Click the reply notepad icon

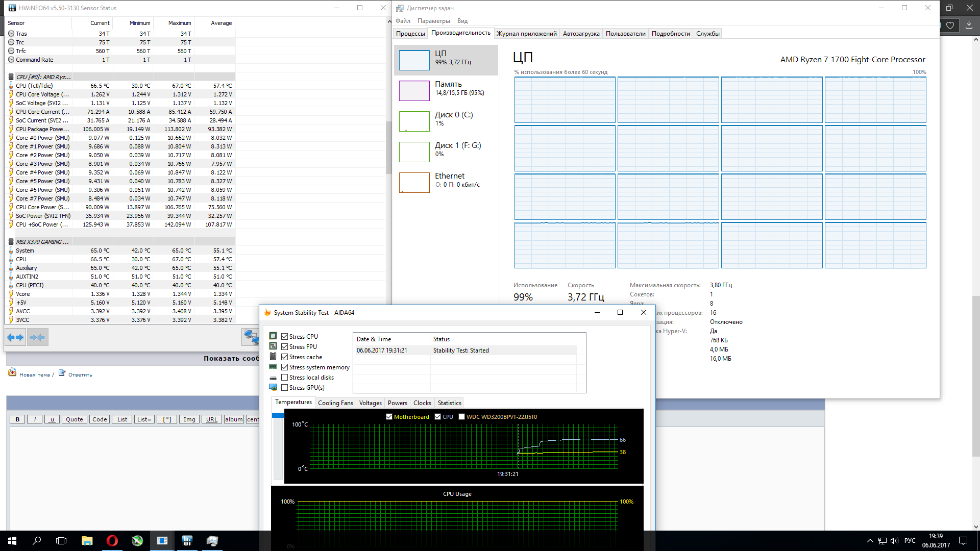coord(62,373)
